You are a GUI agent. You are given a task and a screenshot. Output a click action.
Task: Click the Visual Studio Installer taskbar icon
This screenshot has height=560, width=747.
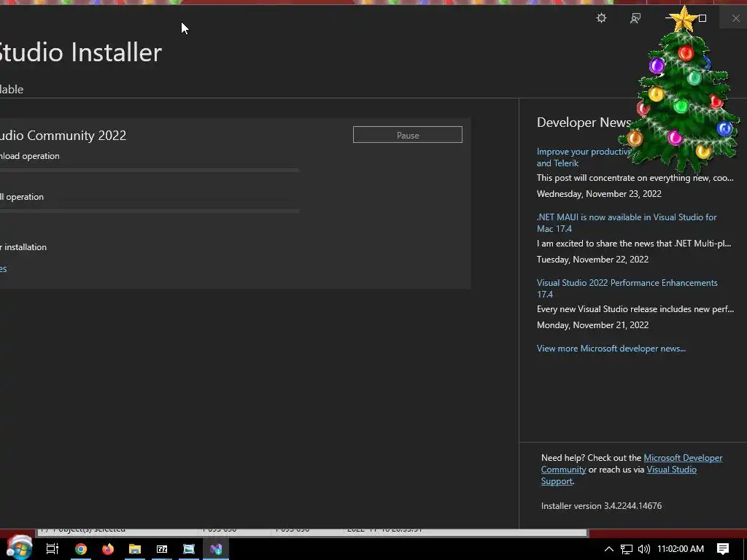pyautogui.click(x=216, y=549)
